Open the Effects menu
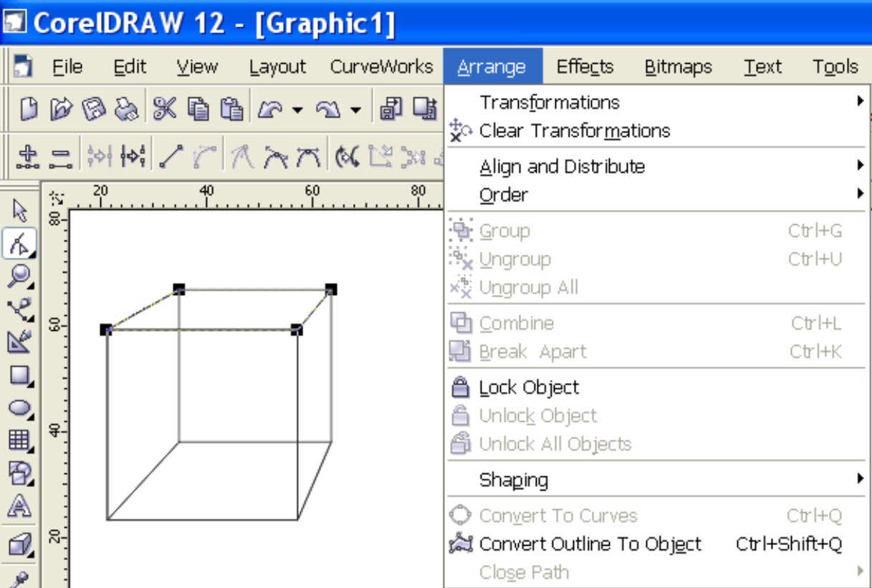The height and width of the screenshot is (588, 872). coord(585,67)
